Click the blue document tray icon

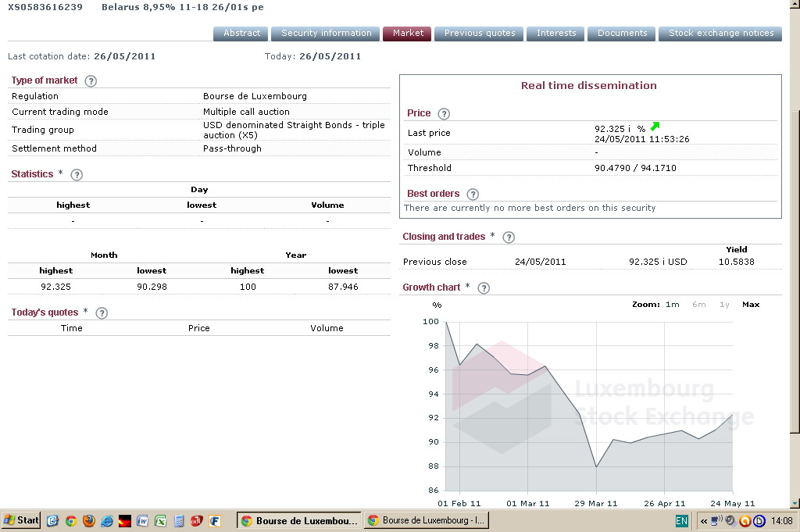tap(759, 521)
